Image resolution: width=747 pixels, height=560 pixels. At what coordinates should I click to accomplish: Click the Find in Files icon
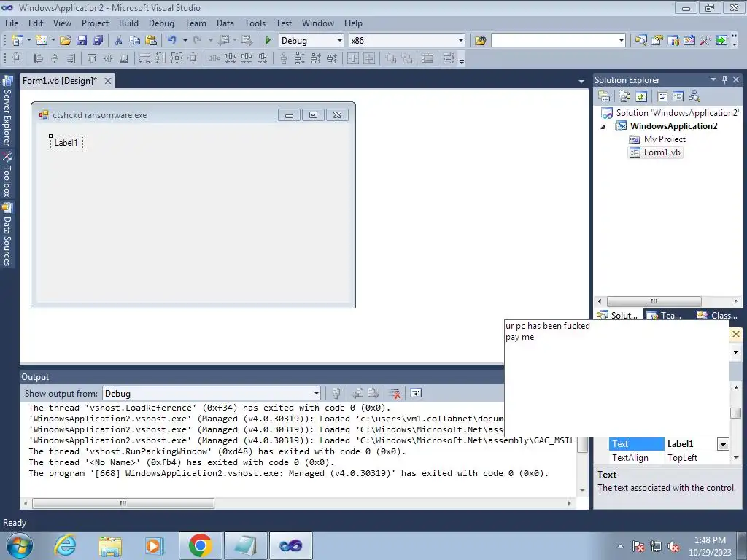click(x=480, y=41)
